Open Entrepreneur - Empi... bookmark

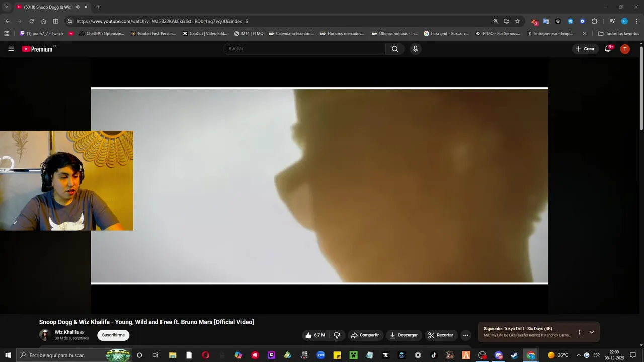(x=550, y=34)
